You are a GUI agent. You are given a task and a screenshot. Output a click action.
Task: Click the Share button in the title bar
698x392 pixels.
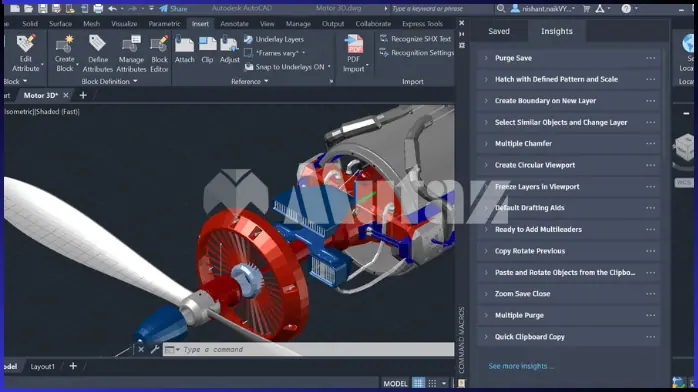[x=174, y=8]
